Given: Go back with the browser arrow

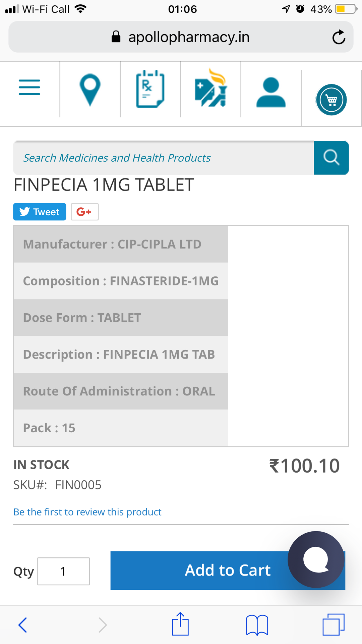Looking at the screenshot, I should coord(22,625).
